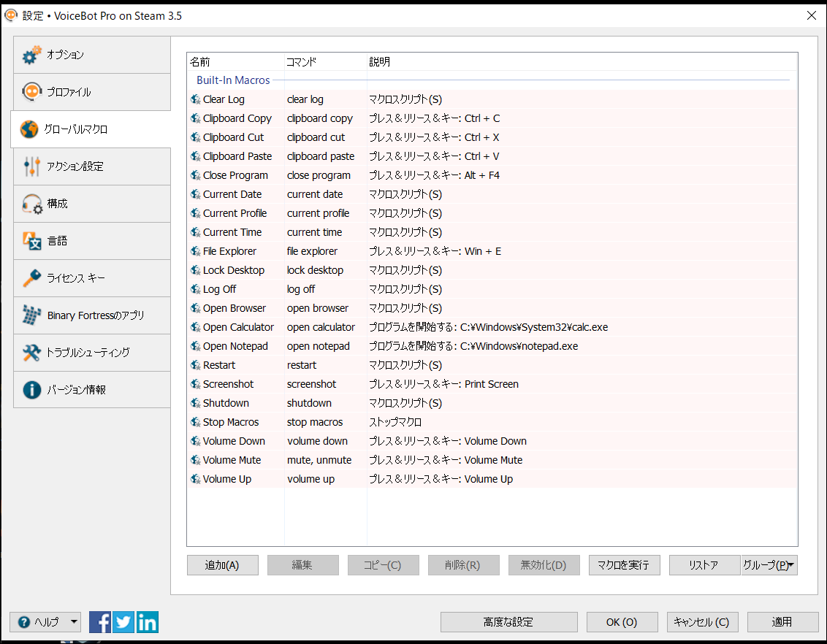Click the macro icon of Volume Mute row
Image resolution: width=827 pixels, height=644 pixels.
click(x=196, y=460)
